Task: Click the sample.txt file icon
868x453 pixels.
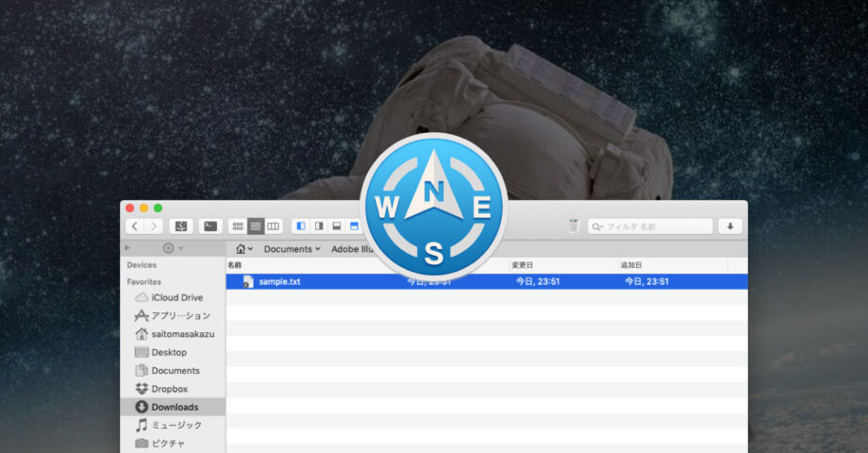Action: point(247,281)
